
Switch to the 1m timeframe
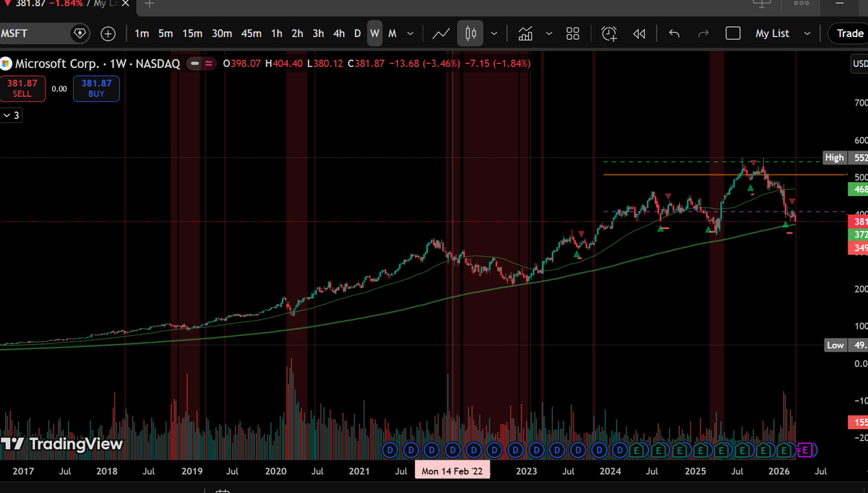(x=142, y=33)
